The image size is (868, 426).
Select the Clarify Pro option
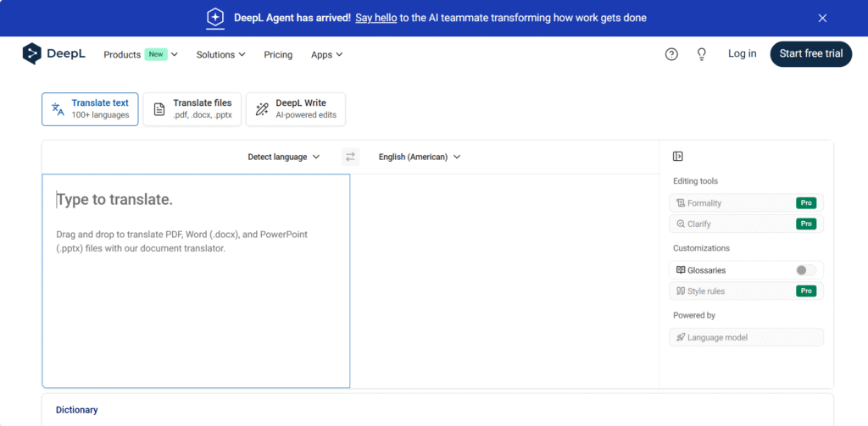[x=746, y=224]
